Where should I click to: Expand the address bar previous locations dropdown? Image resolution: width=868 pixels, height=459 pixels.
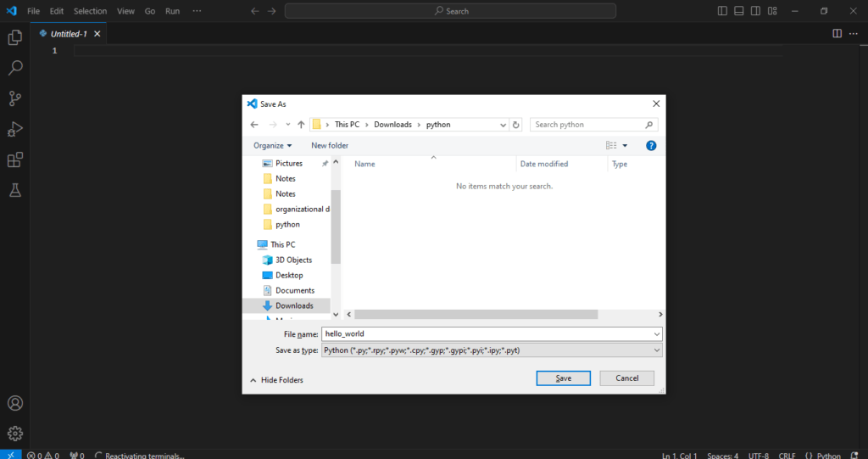[x=503, y=125]
